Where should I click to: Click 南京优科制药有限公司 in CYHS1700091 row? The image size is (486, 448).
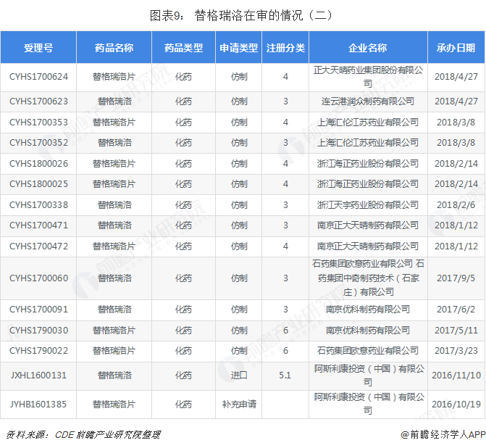click(x=368, y=310)
